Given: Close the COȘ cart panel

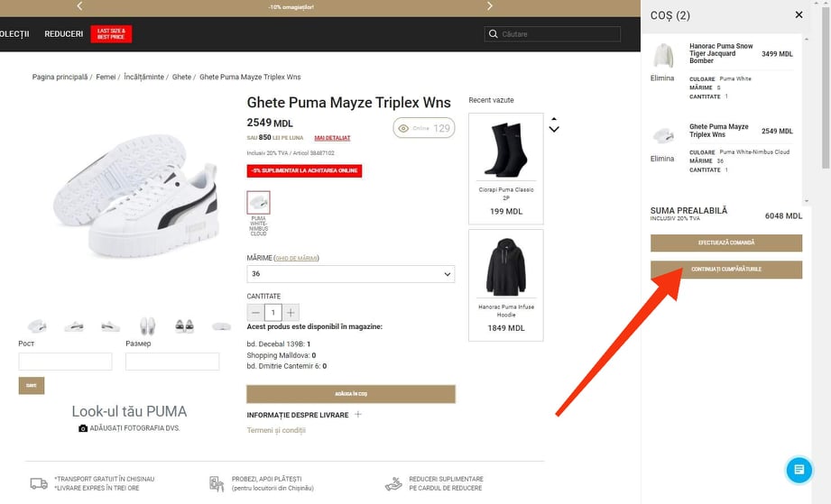Looking at the screenshot, I should tap(799, 14).
